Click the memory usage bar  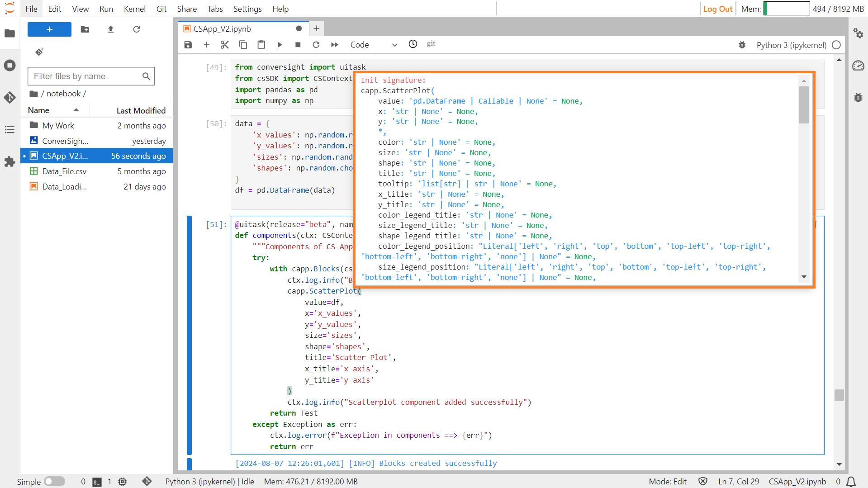point(786,9)
